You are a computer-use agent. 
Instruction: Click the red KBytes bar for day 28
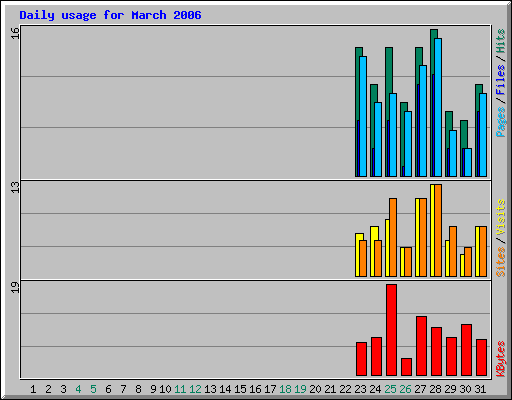coord(436,352)
